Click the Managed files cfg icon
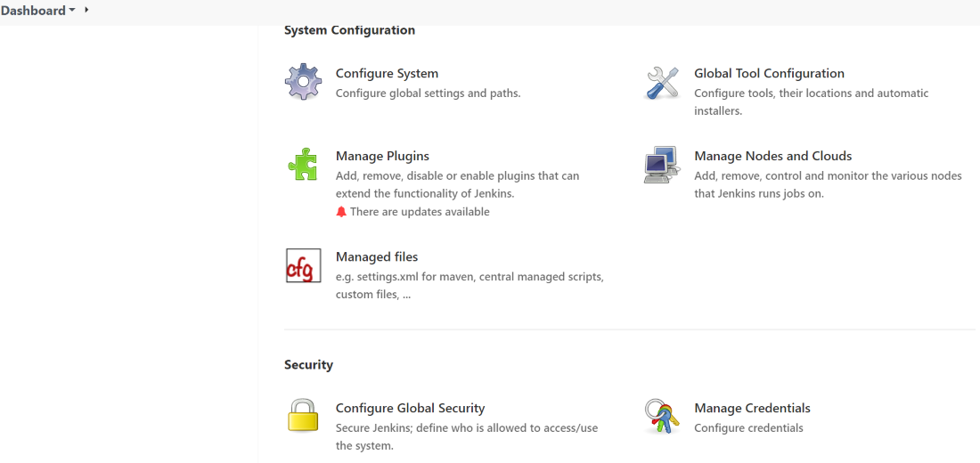The height and width of the screenshot is (463, 980). 303,265
